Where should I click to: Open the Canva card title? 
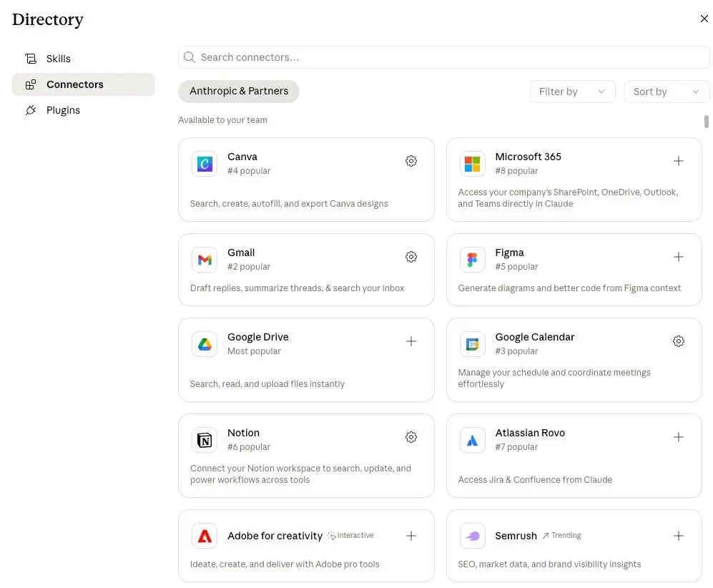[242, 157]
